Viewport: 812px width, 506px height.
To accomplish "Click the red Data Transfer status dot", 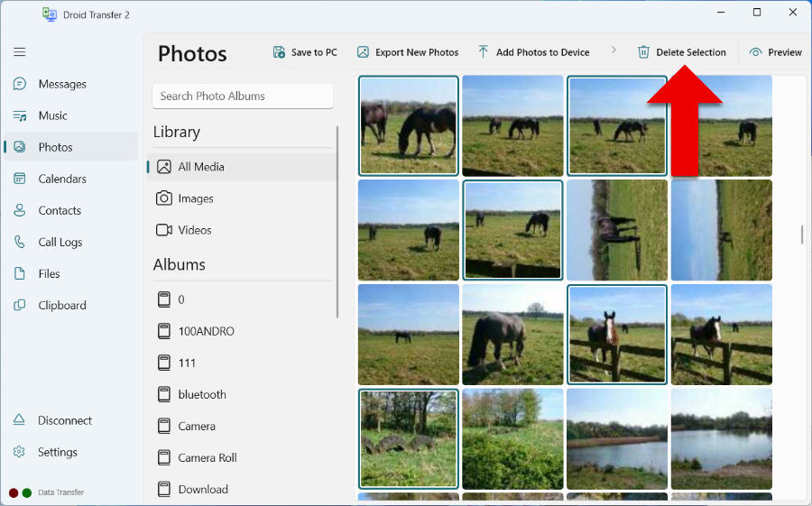I will tap(14, 492).
